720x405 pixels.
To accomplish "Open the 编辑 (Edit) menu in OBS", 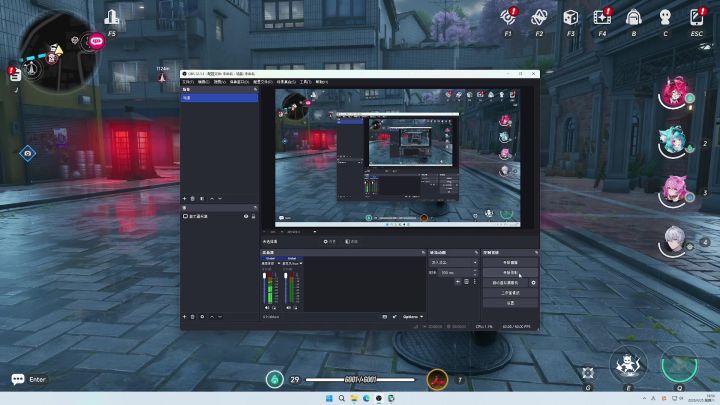I will tap(203, 82).
